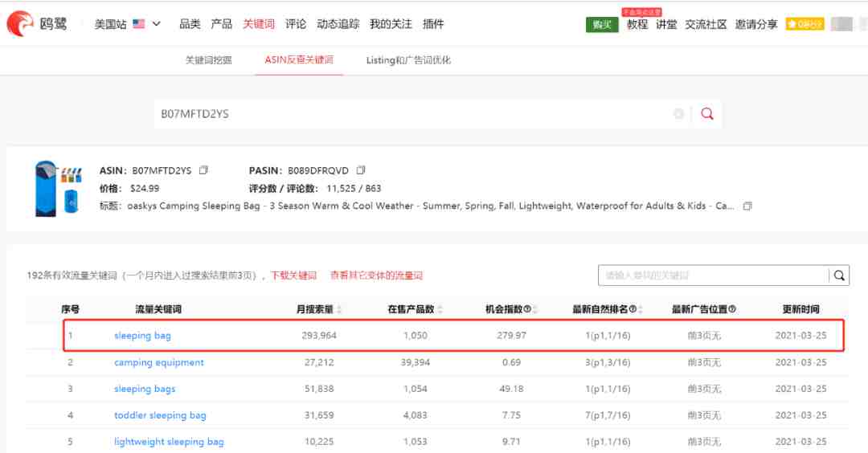Click the 7(p1,7/16) rank cell

(608, 414)
